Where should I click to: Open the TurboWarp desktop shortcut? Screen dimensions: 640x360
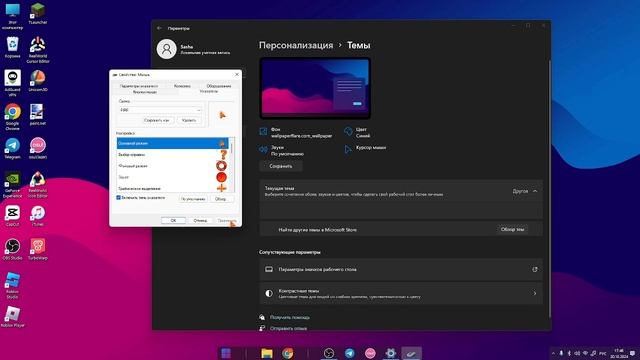point(38,249)
